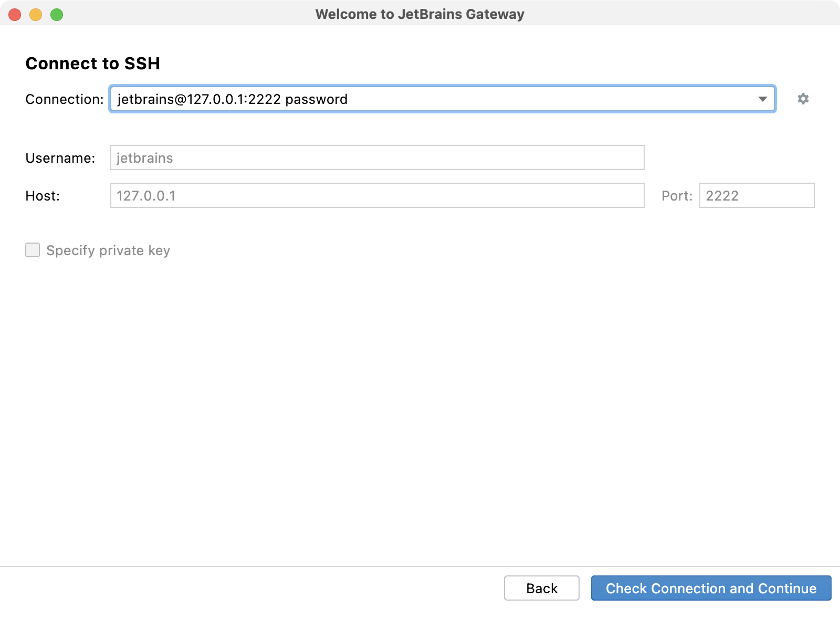840x630 pixels.
Task: Focus the Connection combo box text
Action: coord(367,99)
